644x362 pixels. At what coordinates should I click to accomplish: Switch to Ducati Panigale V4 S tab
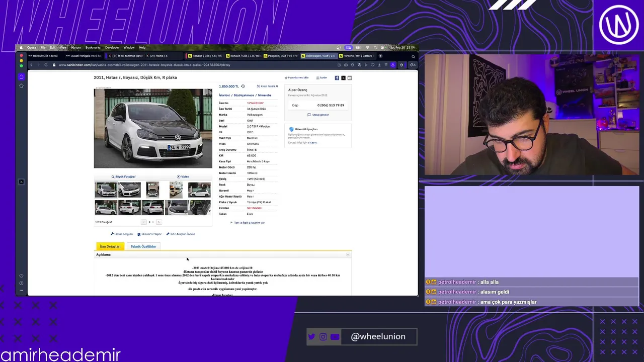pyautogui.click(x=84, y=56)
